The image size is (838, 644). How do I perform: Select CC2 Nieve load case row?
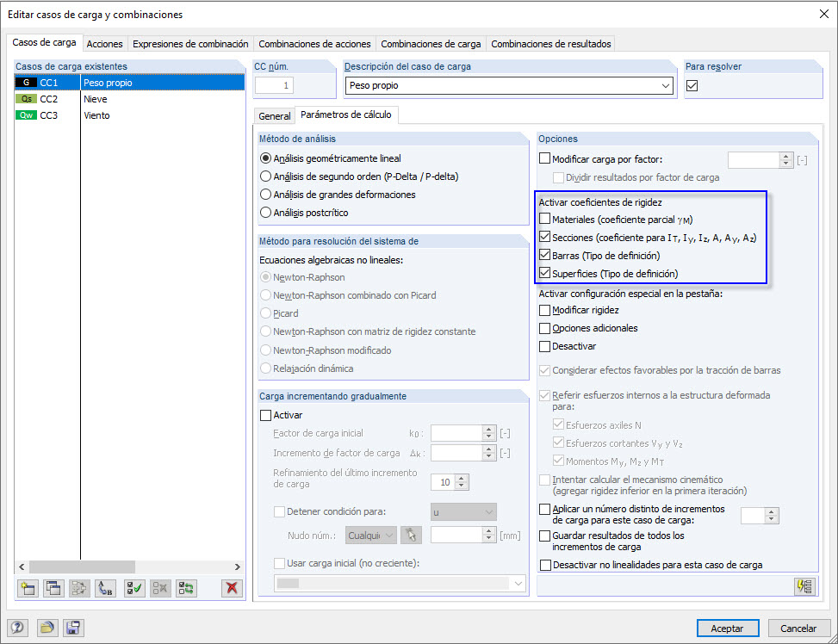129,99
